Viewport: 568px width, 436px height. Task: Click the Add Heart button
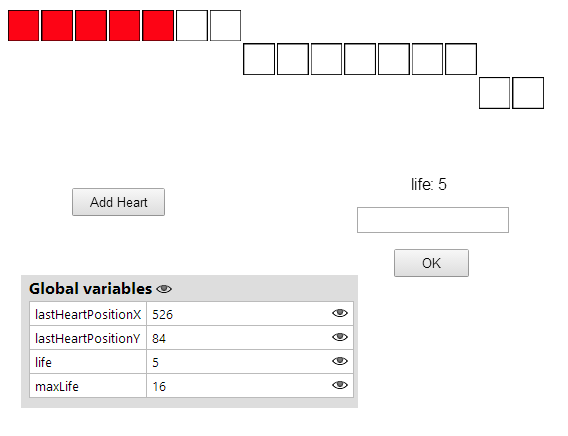[118, 202]
